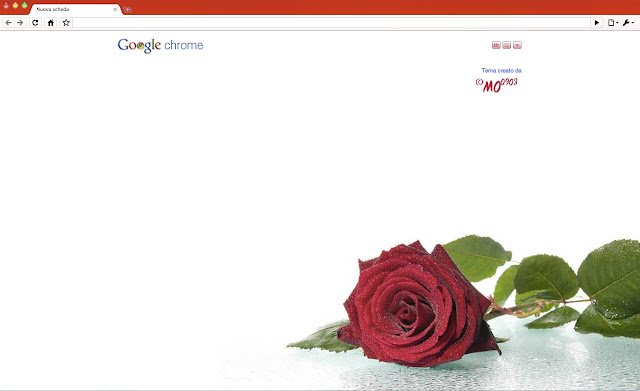Go forward with the right arrow button

point(20,23)
